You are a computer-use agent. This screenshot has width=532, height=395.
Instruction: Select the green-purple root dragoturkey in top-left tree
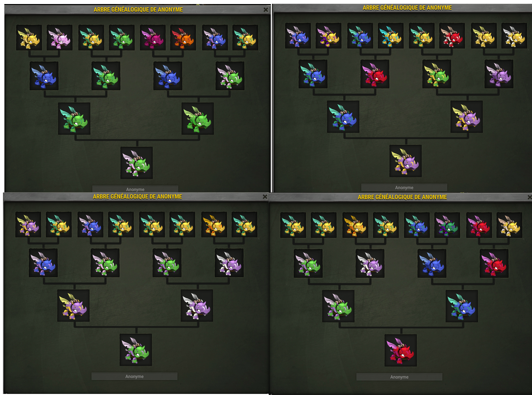coord(137,163)
